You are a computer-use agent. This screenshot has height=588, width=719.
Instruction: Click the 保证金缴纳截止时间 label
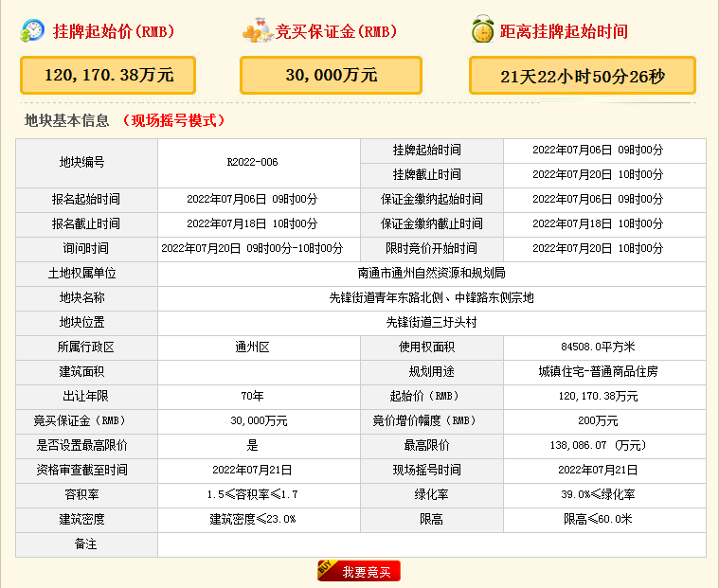pos(431,223)
